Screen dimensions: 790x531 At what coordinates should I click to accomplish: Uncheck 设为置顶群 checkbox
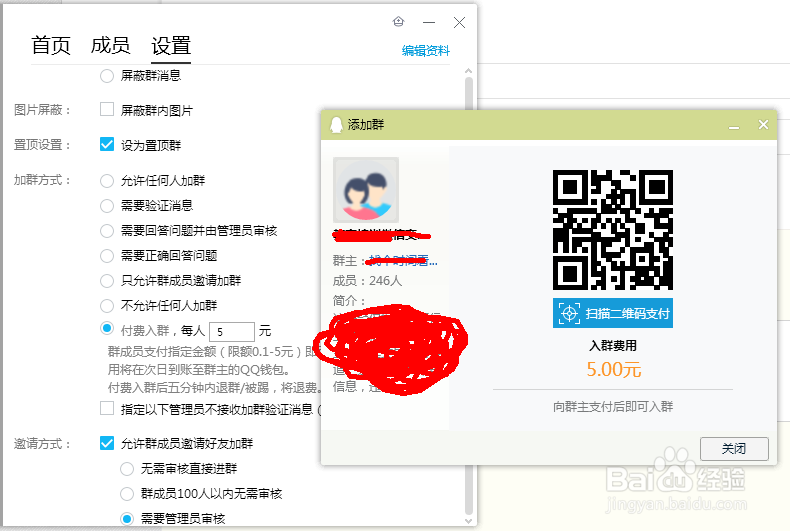pyautogui.click(x=106, y=145)
